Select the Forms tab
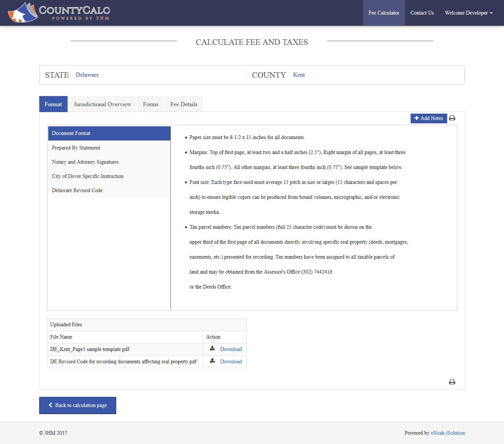This screenshot has height=444, width=504. 151,104
